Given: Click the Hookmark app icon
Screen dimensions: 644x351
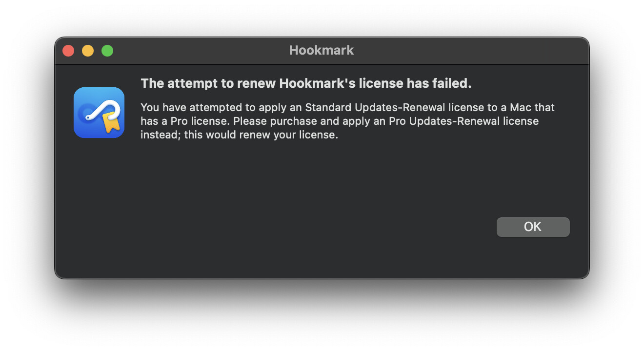Looking at the screenshot, I should click(x=99, y=113).
